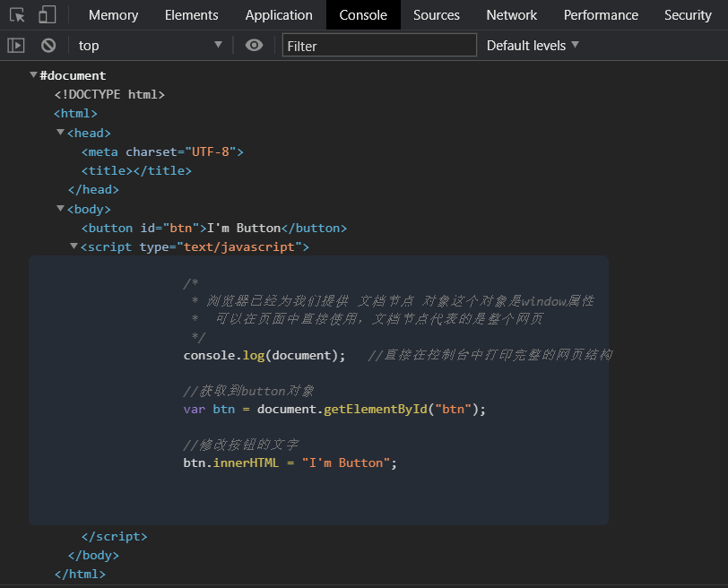Open the Application tab

point(279,15)
